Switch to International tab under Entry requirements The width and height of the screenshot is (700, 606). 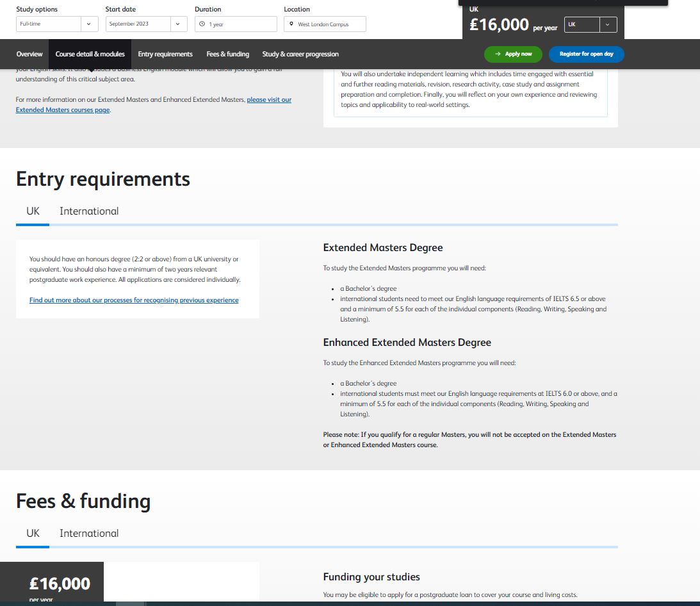coord(89,211)
